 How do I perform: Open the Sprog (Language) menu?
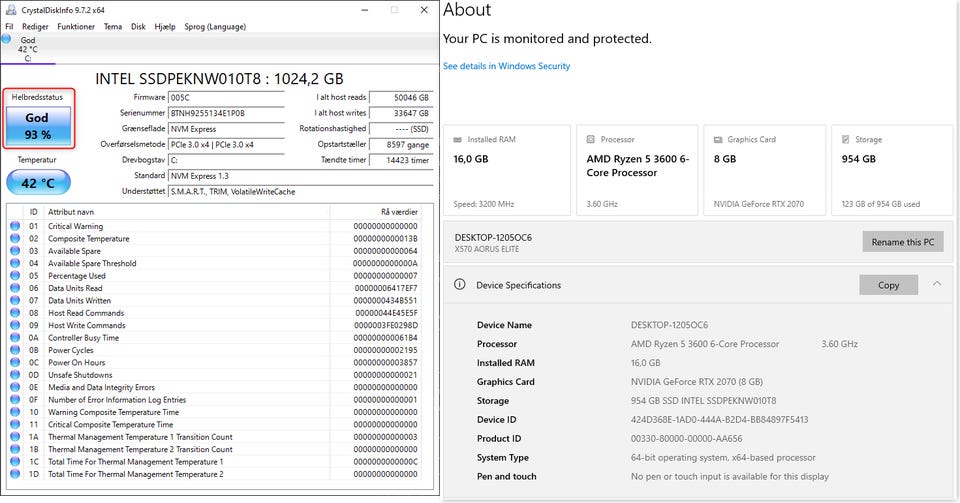214,27
